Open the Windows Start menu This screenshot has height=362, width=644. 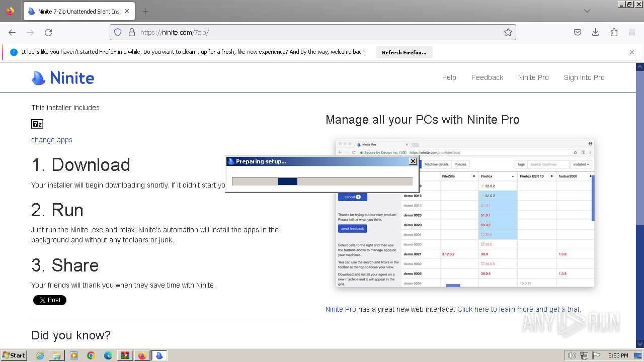[14, 355]
